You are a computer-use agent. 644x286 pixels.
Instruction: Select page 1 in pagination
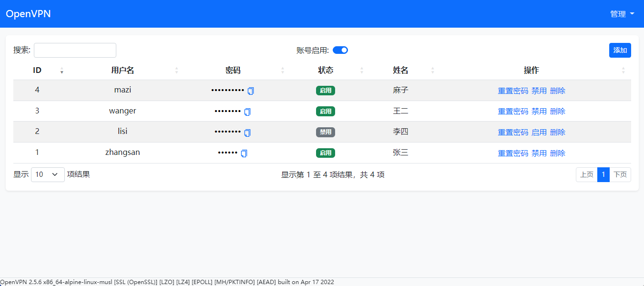click(x=603, y=174)
